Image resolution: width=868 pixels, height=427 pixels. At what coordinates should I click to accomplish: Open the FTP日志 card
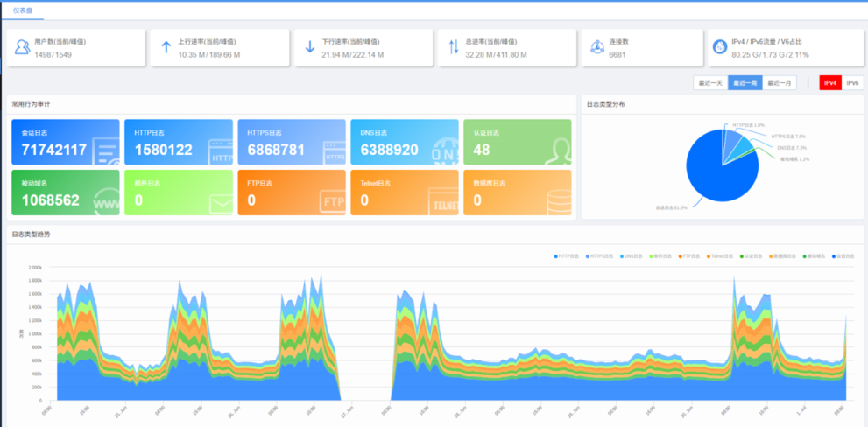pyautogui.click(x=292, y=192)
